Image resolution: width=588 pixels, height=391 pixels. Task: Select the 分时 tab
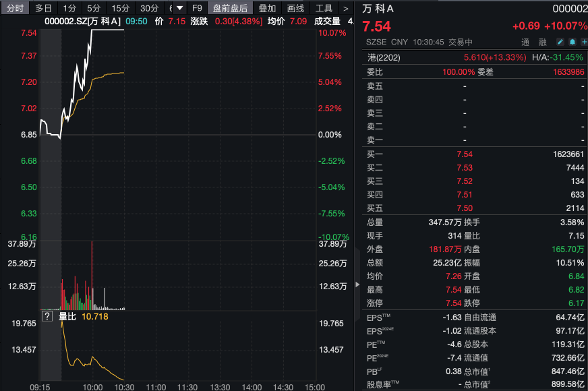tap(15, 8)
